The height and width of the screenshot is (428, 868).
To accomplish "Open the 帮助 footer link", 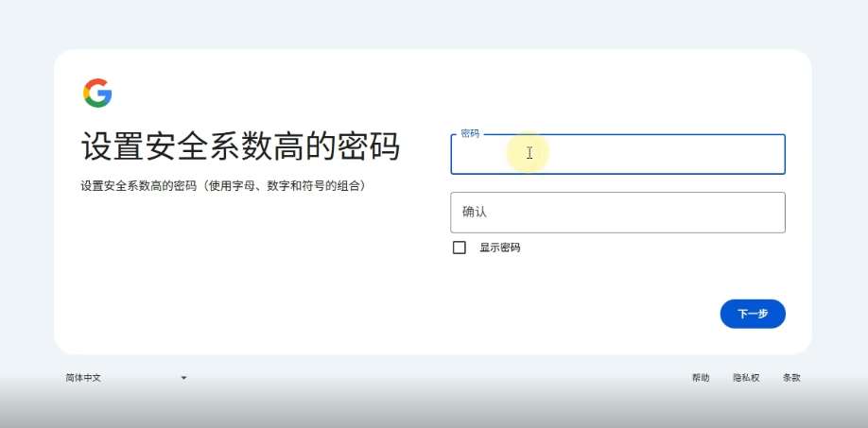I will (701, 378).
